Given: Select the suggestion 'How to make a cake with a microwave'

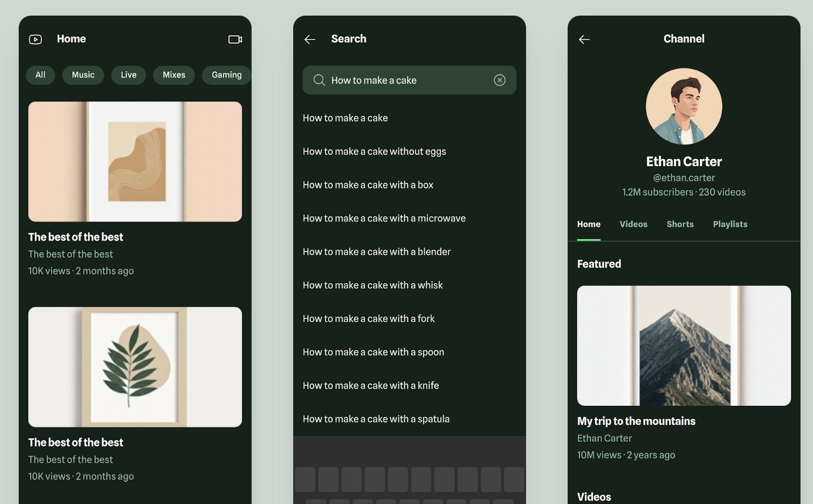Looking at the screenshot, I should click(x=384, y=218).
